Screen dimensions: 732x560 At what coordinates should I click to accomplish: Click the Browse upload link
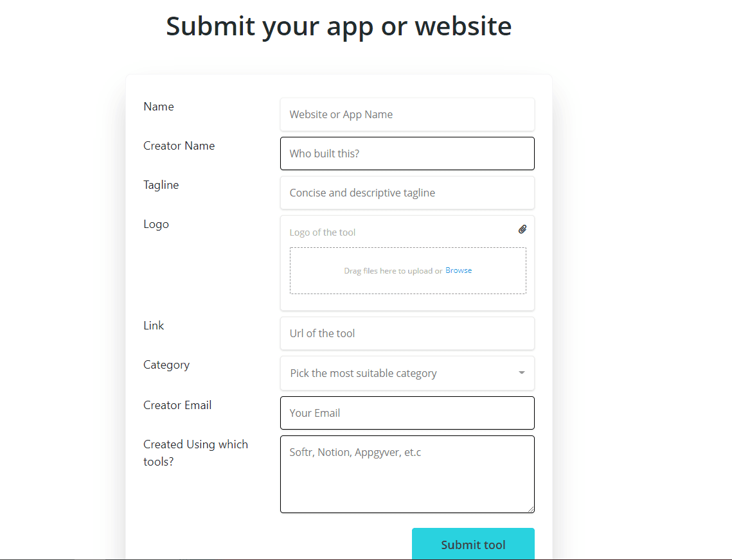[458, 270]
